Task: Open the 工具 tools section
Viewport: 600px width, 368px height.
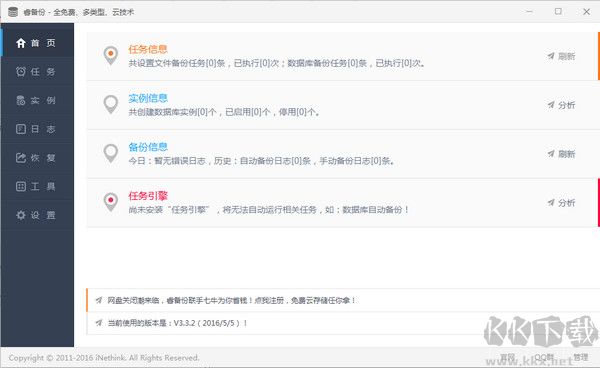Action: (37, 186)
